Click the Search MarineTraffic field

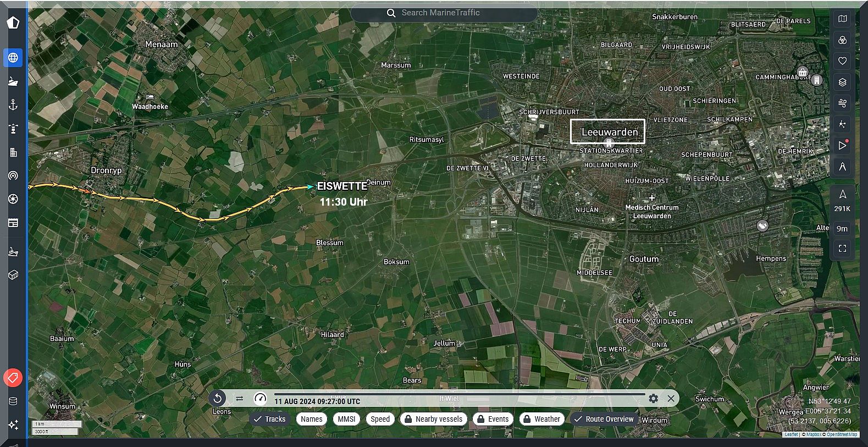(x=444, y=13)
